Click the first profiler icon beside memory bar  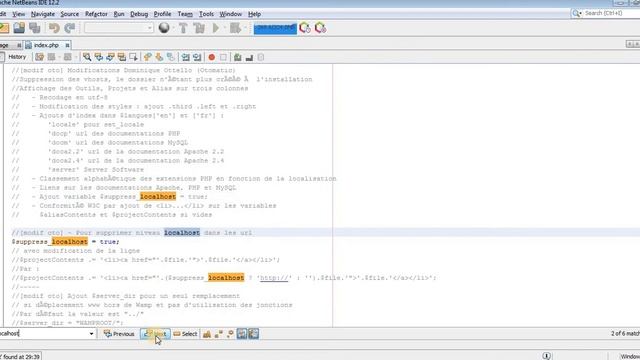click(x=305, y=28)
